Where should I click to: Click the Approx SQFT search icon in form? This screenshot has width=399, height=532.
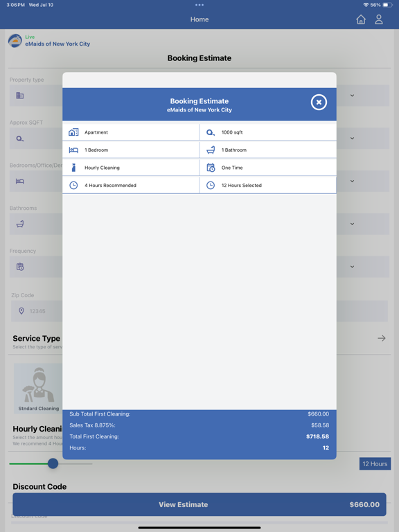tap(20, 139)
